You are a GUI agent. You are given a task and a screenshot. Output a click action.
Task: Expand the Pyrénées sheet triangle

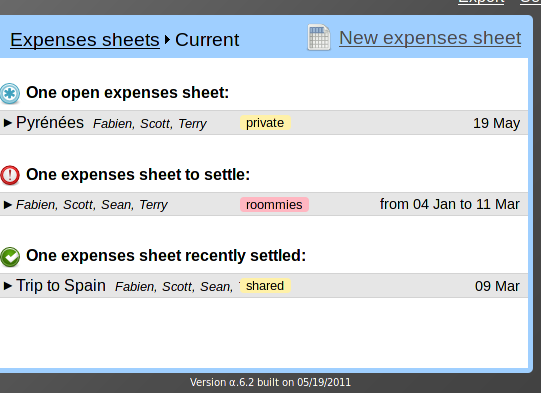point(8,123)
